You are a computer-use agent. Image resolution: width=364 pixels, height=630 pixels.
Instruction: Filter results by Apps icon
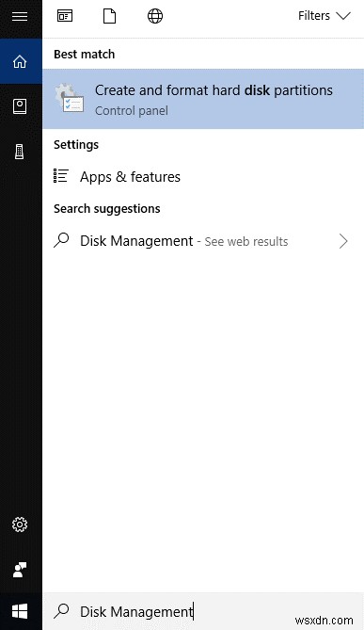[x=65, y=16]
